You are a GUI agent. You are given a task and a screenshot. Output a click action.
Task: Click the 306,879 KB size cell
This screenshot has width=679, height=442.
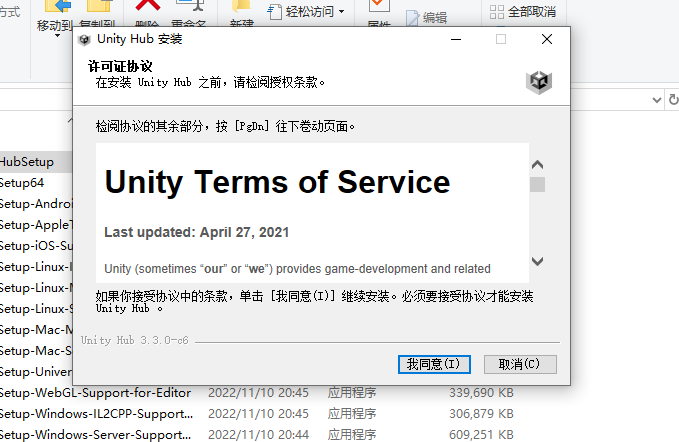[x=481, y=413]
